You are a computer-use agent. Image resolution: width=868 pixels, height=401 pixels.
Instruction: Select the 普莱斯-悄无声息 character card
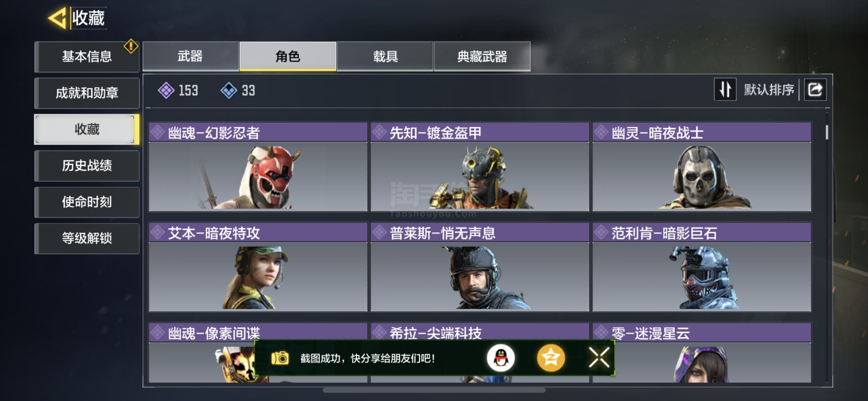480,267
